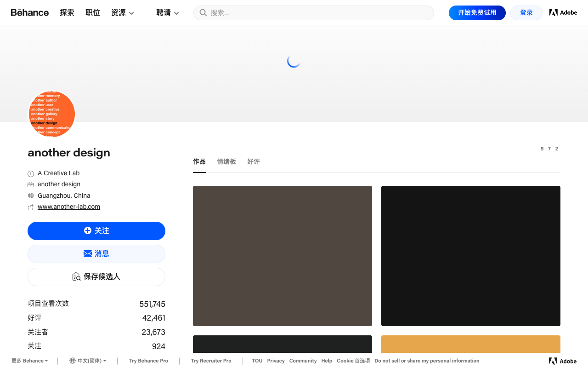
Task: Click the briefcase icon beside another design
Action: click(x=31, y=184)
